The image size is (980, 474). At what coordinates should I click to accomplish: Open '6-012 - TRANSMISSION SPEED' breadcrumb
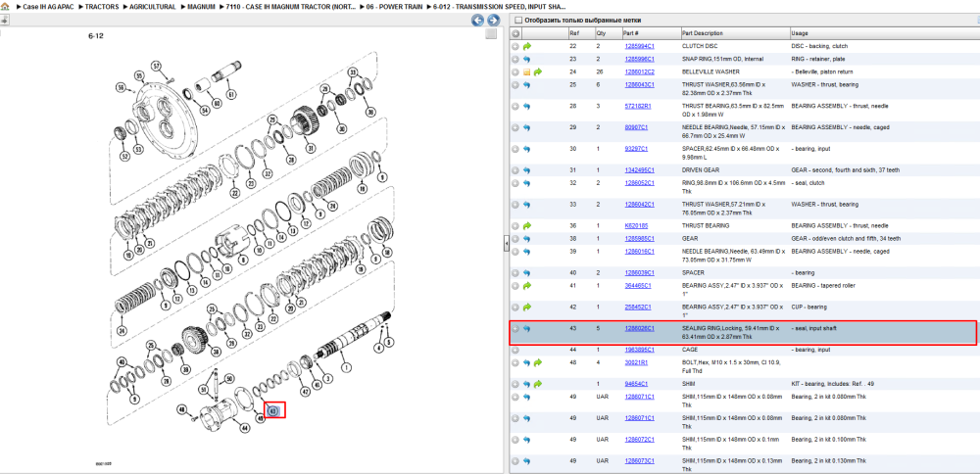tap(500, 6)
